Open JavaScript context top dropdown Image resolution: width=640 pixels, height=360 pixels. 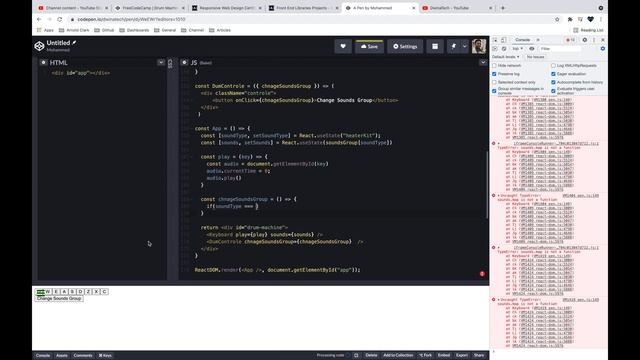click(x=517, y=49)
